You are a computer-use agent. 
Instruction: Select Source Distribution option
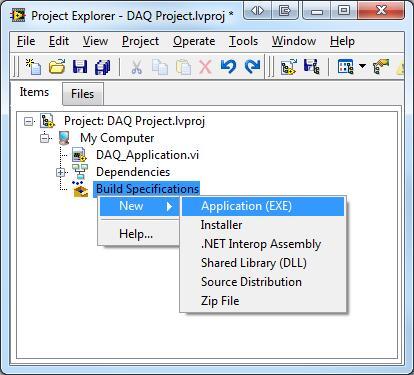pyautogui.click(x=263, y=282)
